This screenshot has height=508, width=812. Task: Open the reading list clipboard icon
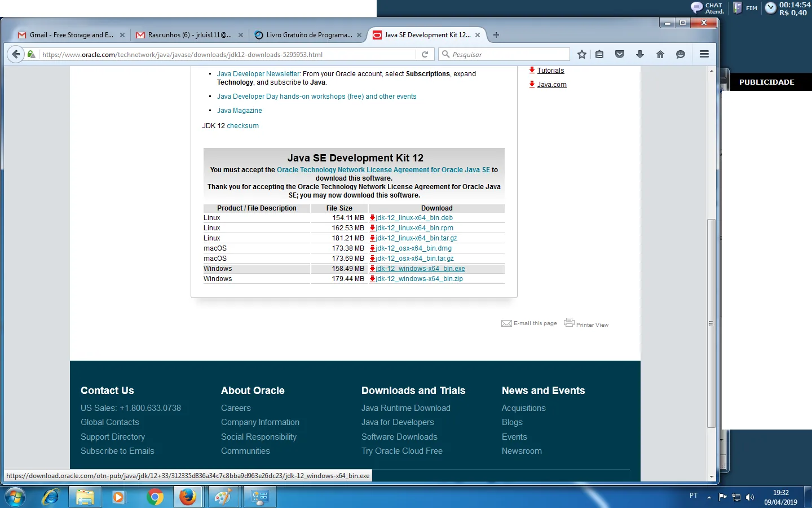[599, 54]
